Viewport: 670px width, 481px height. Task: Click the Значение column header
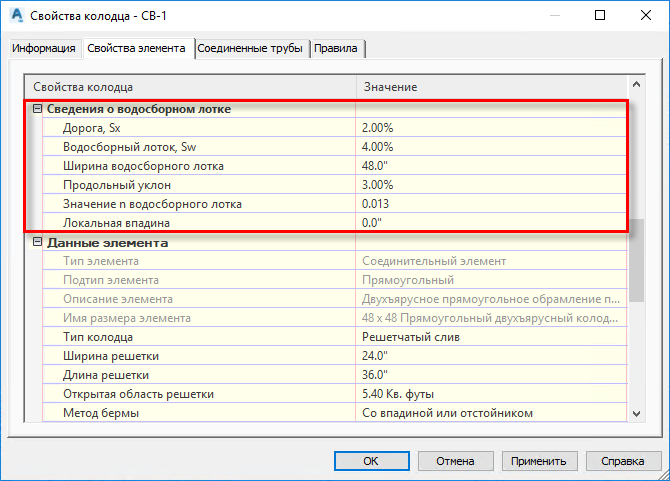coord(492,87)
